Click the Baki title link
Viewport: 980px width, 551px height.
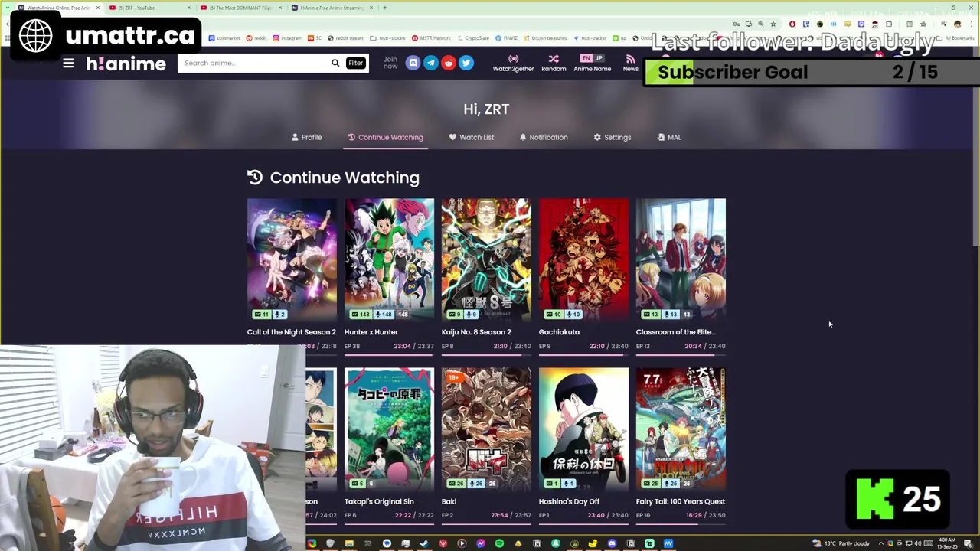(449, 501)
